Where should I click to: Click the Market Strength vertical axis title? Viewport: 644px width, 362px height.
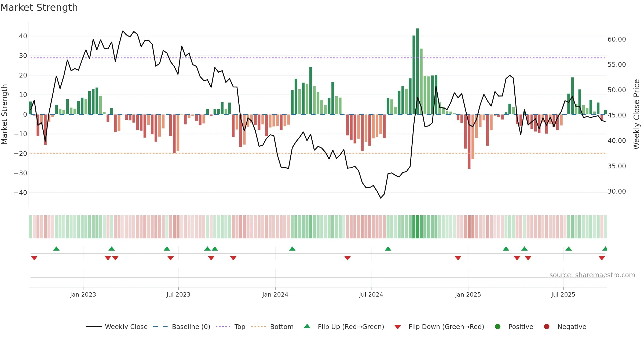pyautogui.click(x=4, y=114)
